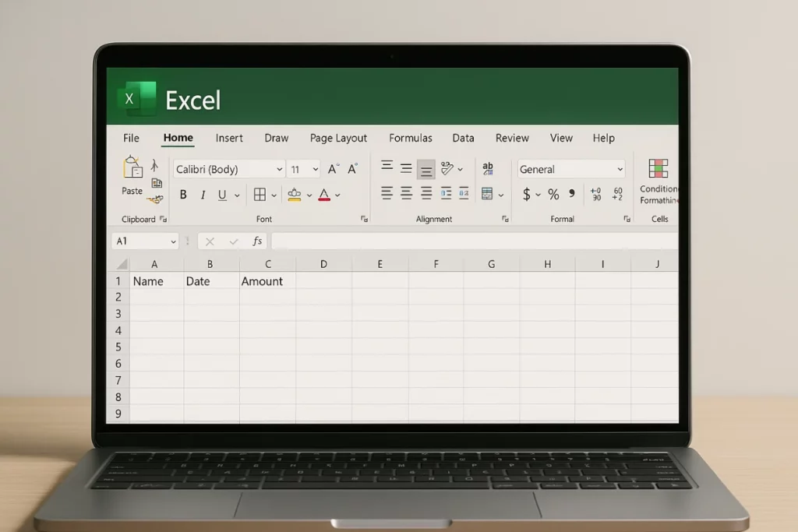This screenshot has width=798, height=532.
Task: Expand the General number format dropdown
Action: [571, 169]
